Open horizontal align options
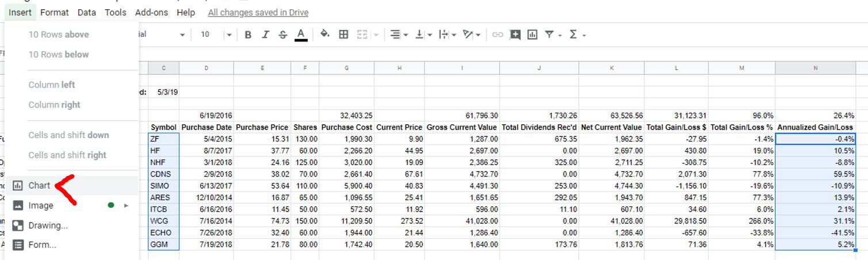 [398, 35]
